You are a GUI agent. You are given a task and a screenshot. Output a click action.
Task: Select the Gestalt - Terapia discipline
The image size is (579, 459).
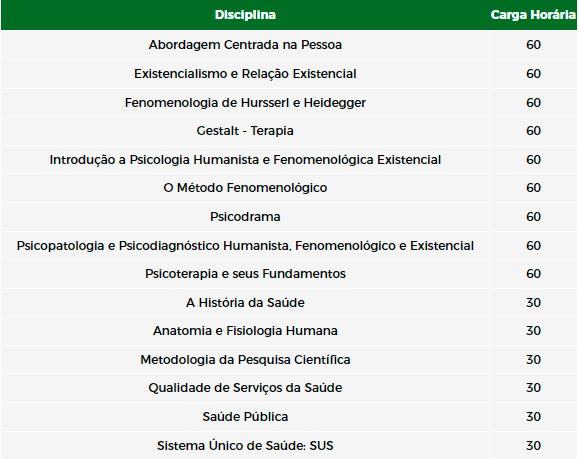[x=245, y=131]
